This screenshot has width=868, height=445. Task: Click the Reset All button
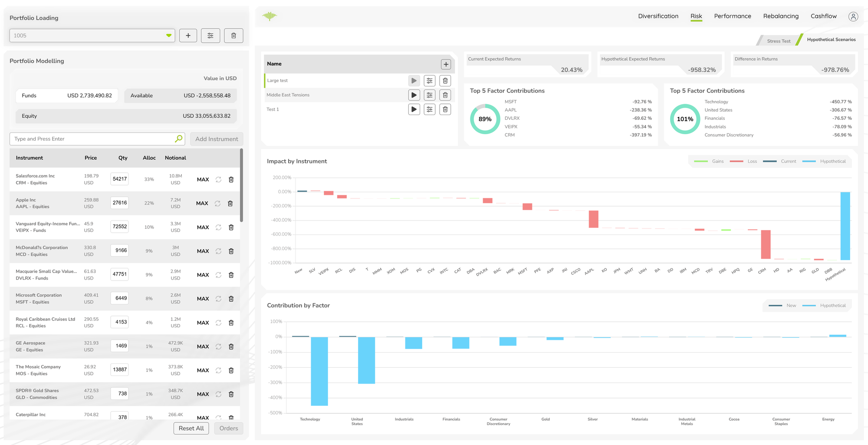coord(191,428)
